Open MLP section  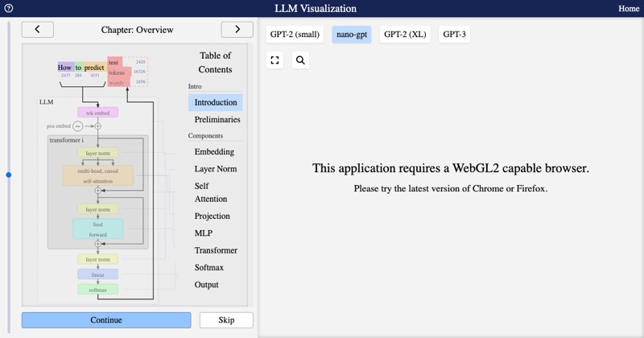pos(204,233)
